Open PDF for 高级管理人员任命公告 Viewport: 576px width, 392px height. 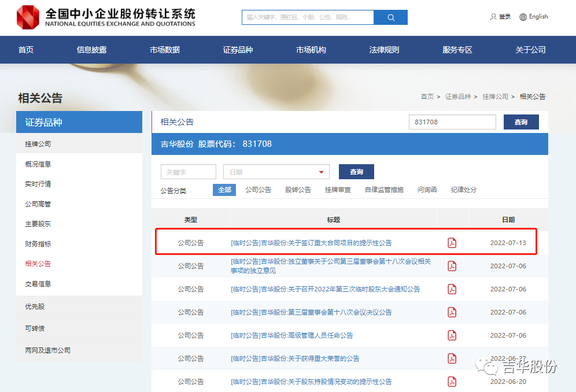[x=452, y=335]
